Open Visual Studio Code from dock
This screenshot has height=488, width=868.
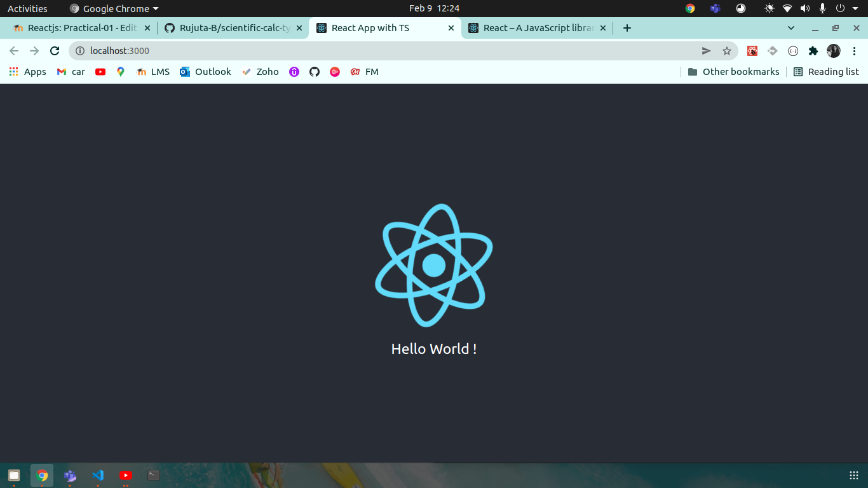pyautogui.click(x=98, y=475)
